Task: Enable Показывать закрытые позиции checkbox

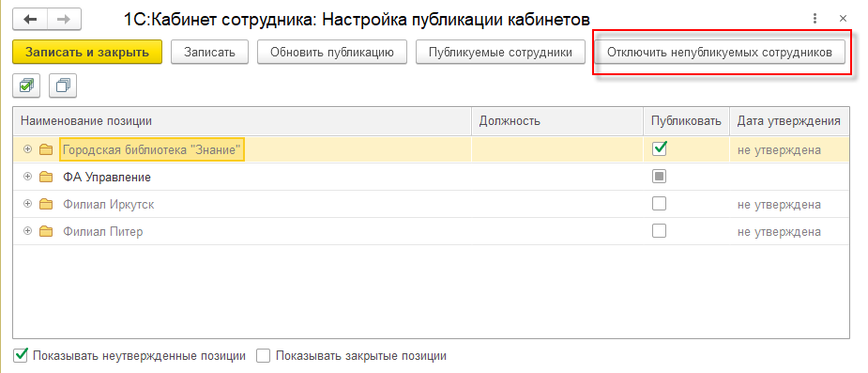Action: (264, 356)
